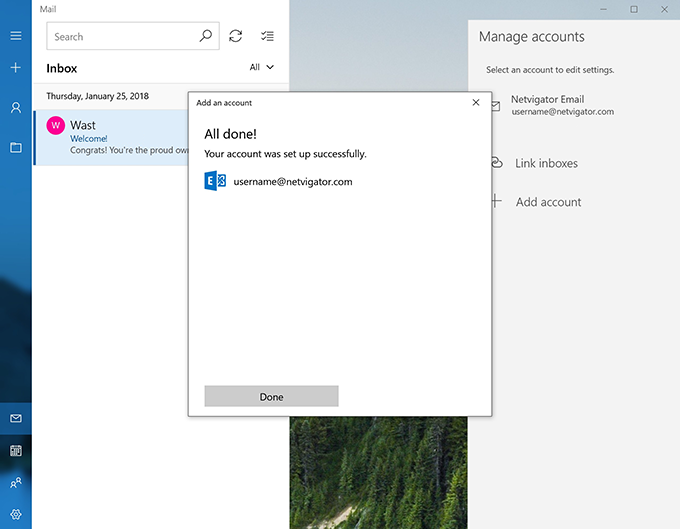This screenshot has width=680, height=529.
Task: Sync this view with refresh icon
Action: click(235, 36)
